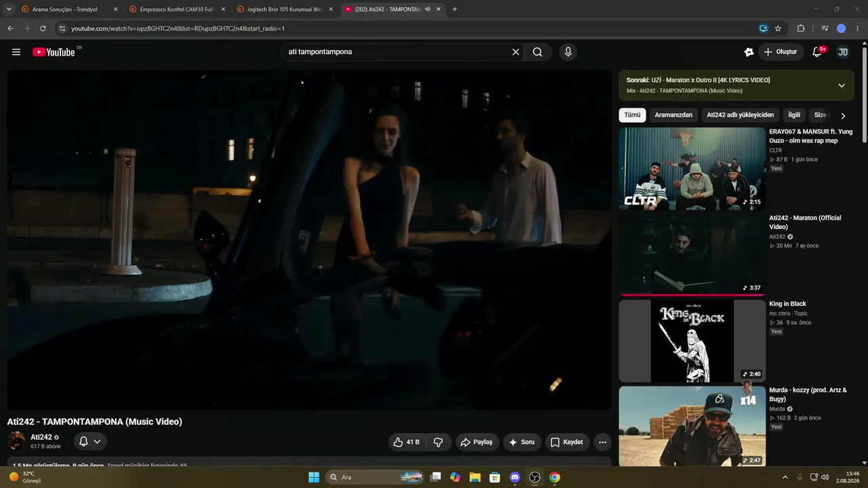The height and width of the screenshot is (488, 868).
Task: Click the Oluştur create button
Action: 781,52
